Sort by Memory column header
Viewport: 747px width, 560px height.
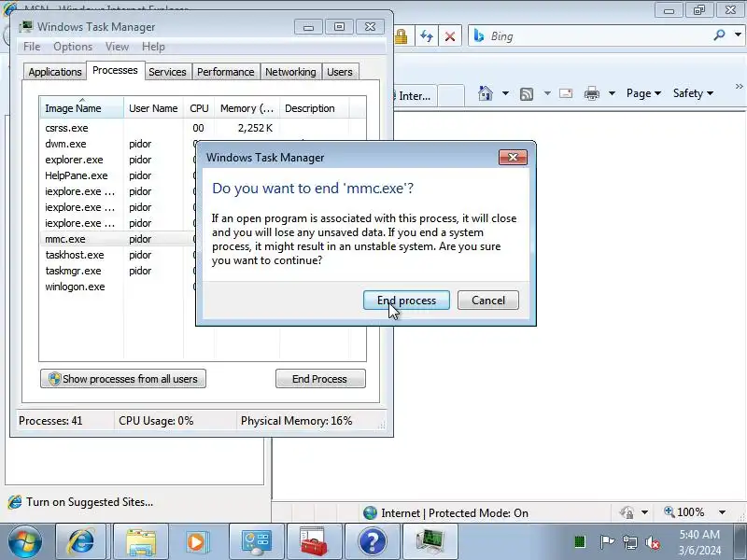coord(247,108)
